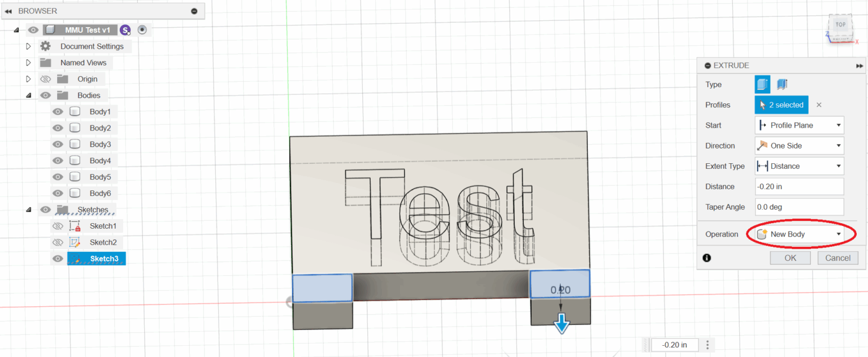Viewport: 868px width, 357px height.
Task: Hide Sketch3 with its eye toggle
Action: 57,258
